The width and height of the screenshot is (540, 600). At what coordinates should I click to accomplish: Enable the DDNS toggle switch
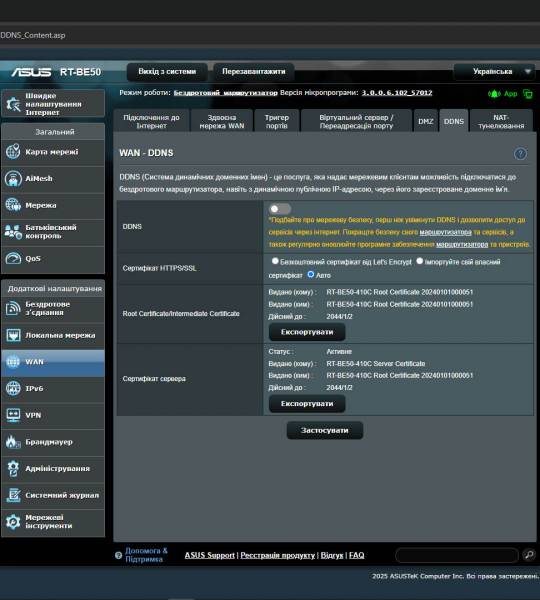coord(280,209)
